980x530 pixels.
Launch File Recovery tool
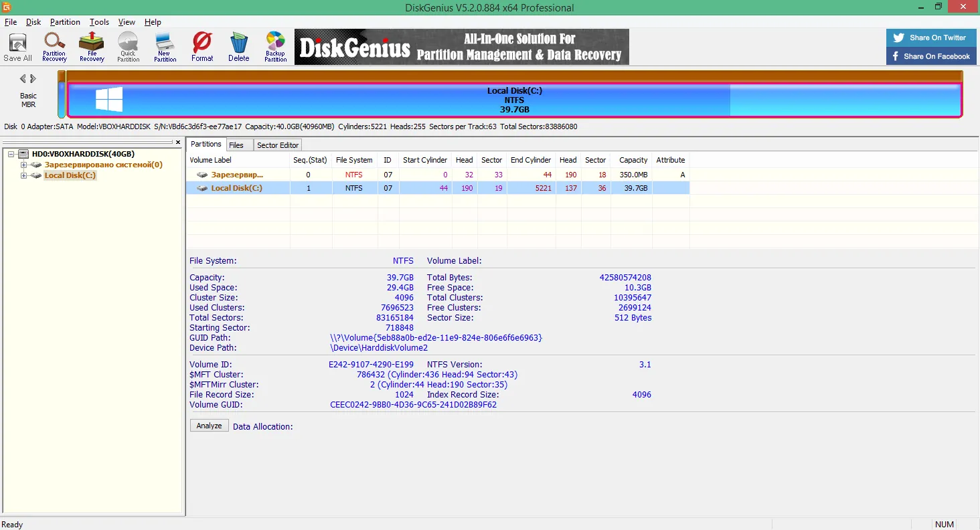92,47
